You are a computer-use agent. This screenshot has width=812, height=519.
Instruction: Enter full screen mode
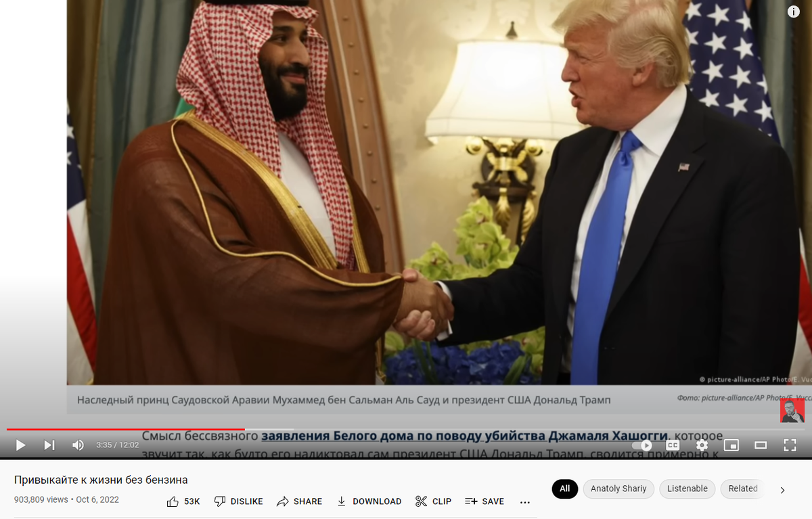[790, 445]
